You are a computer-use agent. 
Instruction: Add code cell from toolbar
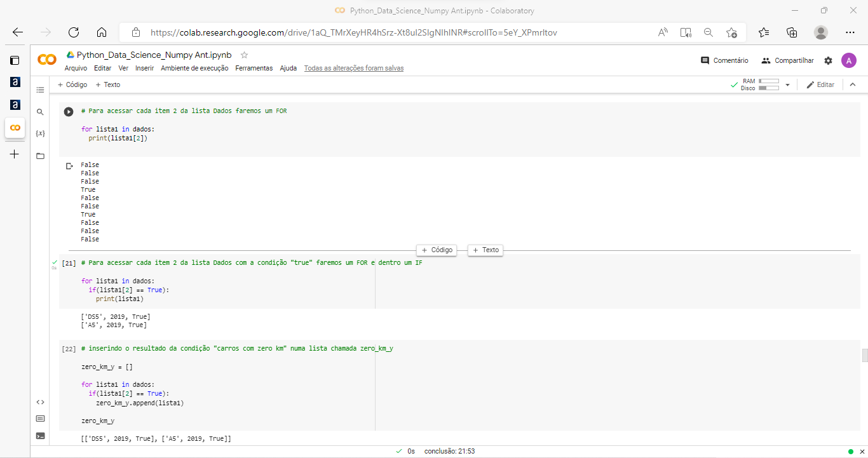pos(72,84)
